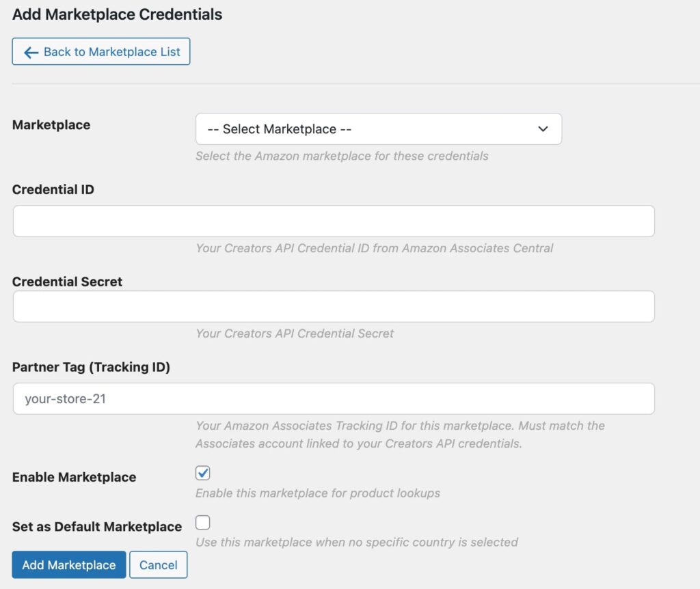Click the 'Use this marketplace when no specific country' hint

[x=356, y=543]
